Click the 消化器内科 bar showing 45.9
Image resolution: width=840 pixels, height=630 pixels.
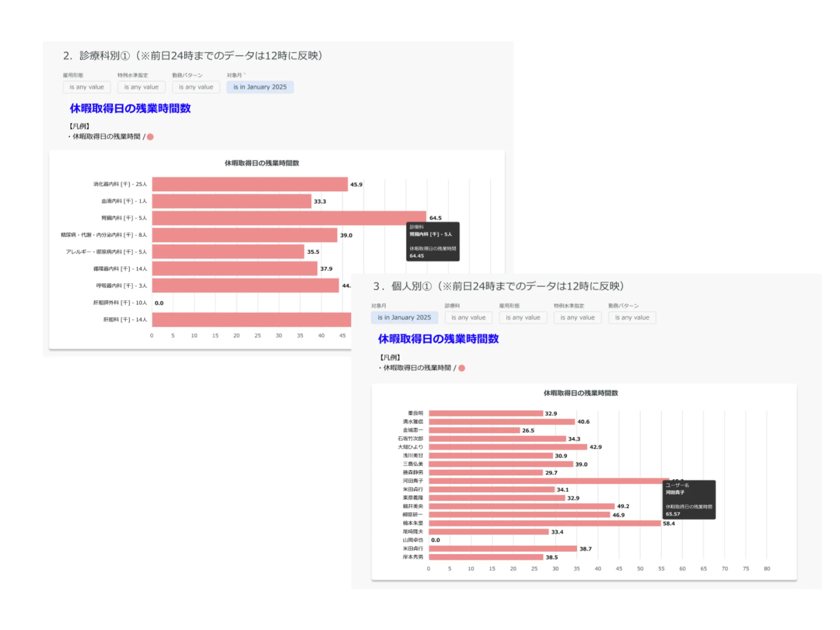pos(250,184)
